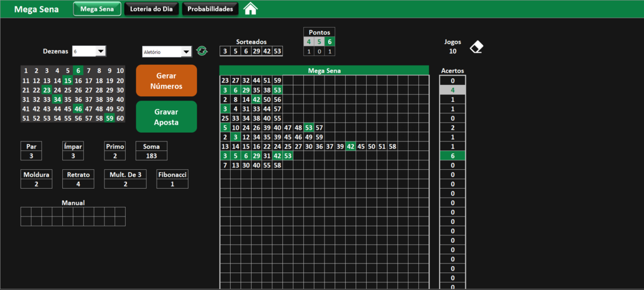The width and height of the screenshot is (644, 290).
Task: Click the green refresh arrows icon
Action: coord(202,51)
